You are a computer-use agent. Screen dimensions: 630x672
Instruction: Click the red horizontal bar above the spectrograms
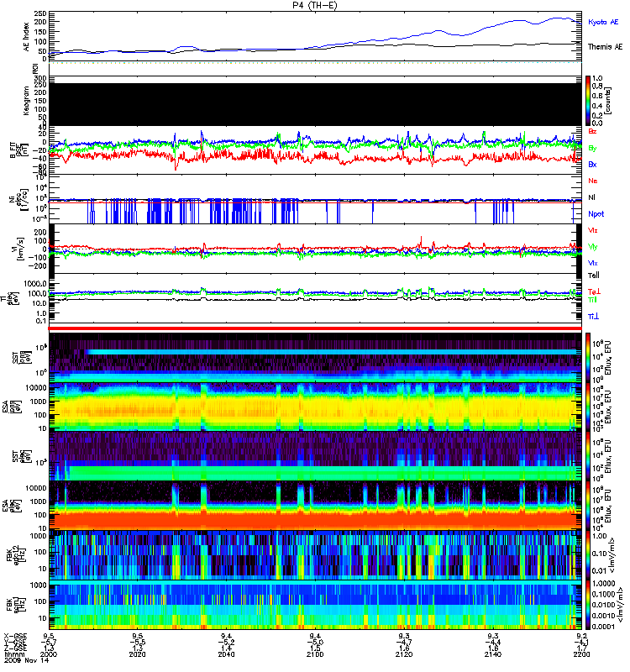(315, 328)
